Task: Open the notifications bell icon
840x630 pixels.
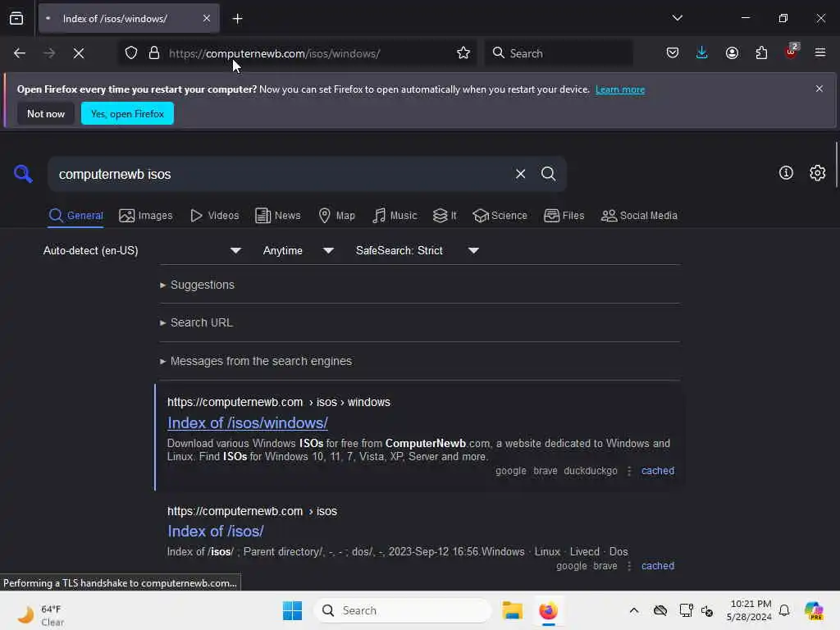Action: click(x=784, y=610)
